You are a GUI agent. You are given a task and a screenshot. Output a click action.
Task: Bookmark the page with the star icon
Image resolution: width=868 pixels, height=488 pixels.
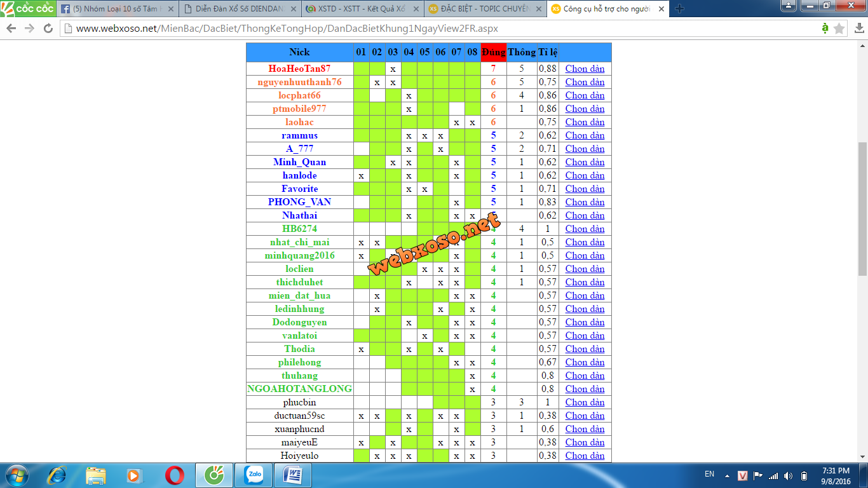(839, 29)
